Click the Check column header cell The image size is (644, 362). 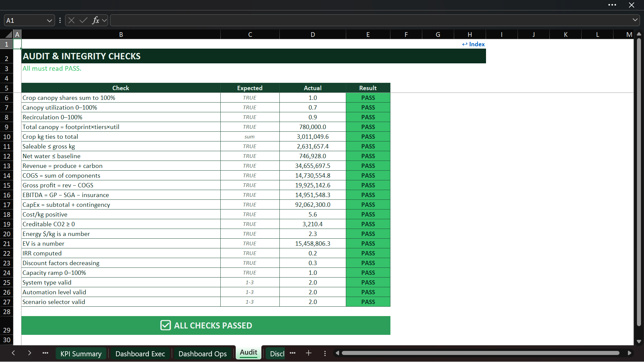click(121, 88)
